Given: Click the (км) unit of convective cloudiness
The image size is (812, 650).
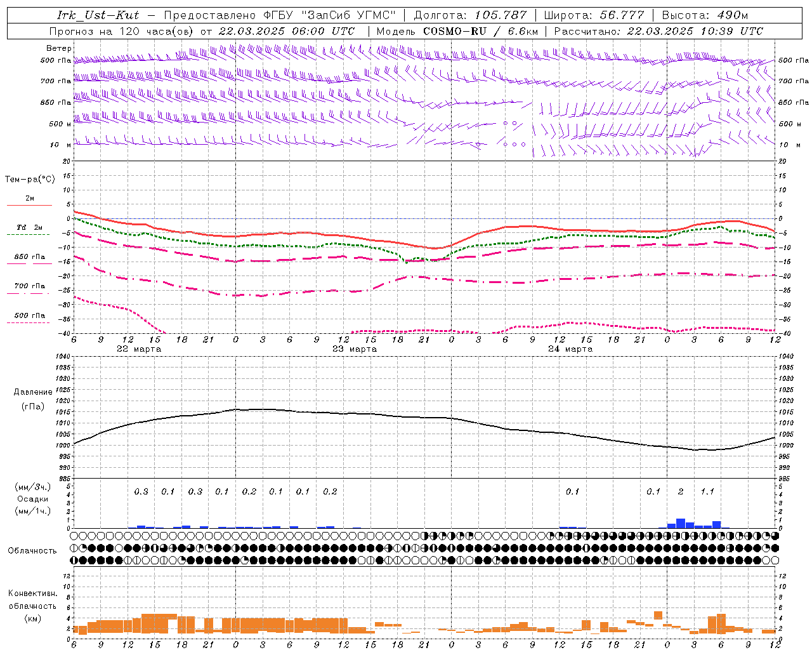Looking at the screenshot, I should click(x=32, y=618).
